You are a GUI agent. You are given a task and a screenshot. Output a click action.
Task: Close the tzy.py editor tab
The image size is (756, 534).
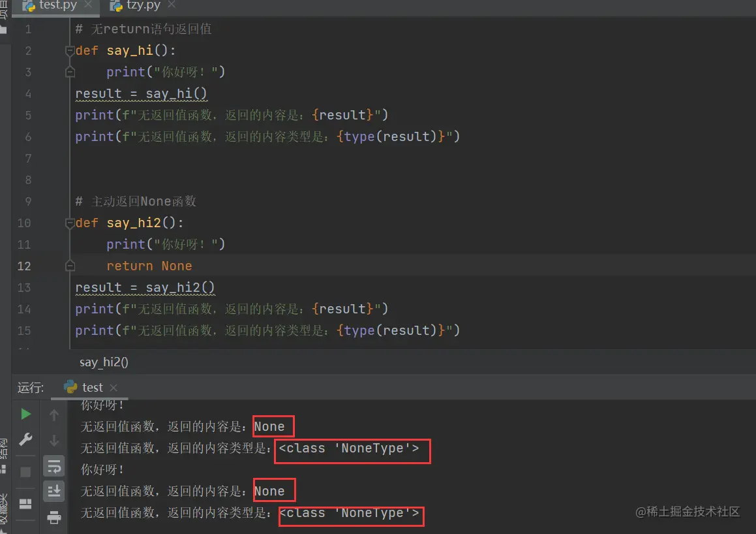point(171,5)
